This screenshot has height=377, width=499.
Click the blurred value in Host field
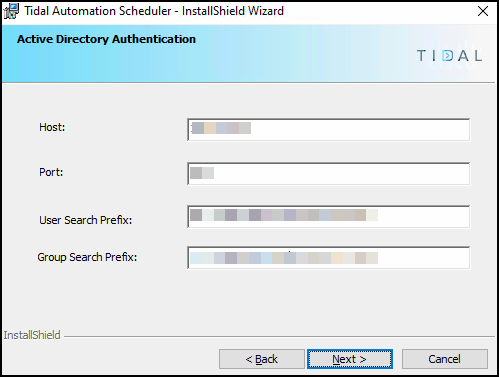pyautogui.click(x=221, y=128)
